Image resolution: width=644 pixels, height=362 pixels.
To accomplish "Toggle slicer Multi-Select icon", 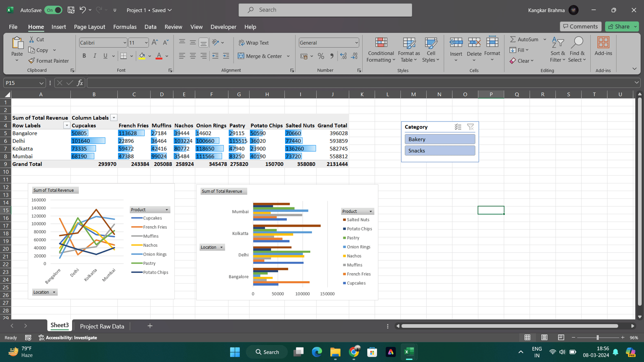I will coord(458,127).
